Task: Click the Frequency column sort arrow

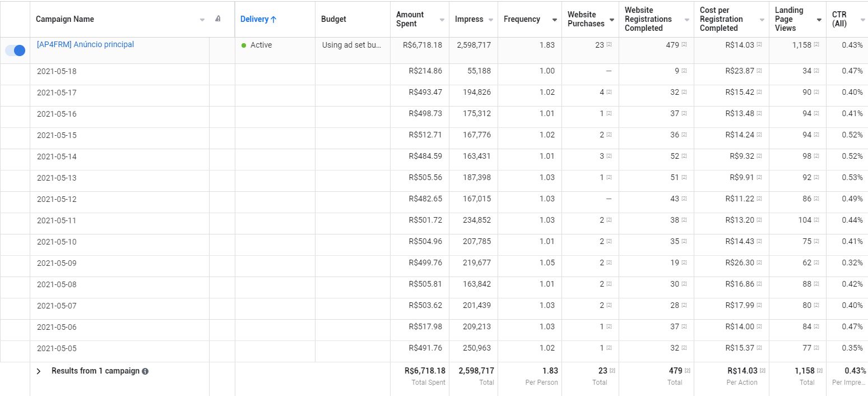Action: 554,20
